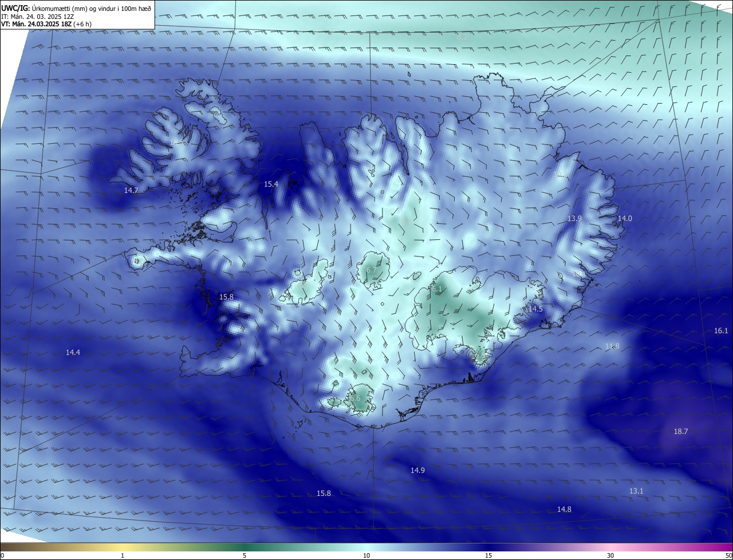Click the 14.9 value south of Iceland
This screenshot has width=733, height=560.
click(417, 471)
